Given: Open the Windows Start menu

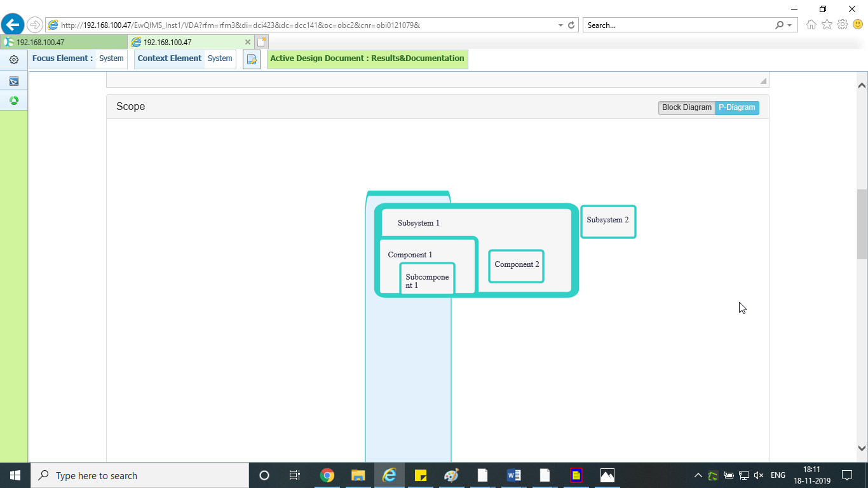Looking at the screenshot, I should click(15, 475).
